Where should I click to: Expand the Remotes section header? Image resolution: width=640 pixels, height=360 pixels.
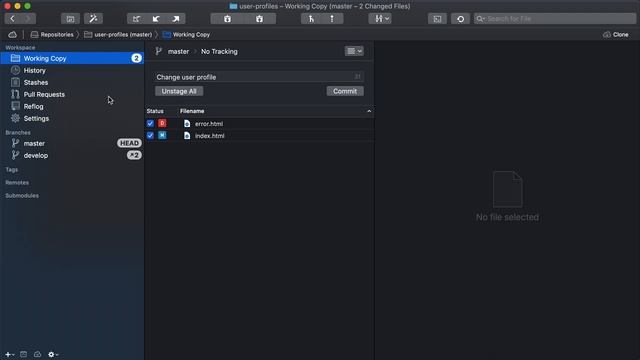pos(17,182)
